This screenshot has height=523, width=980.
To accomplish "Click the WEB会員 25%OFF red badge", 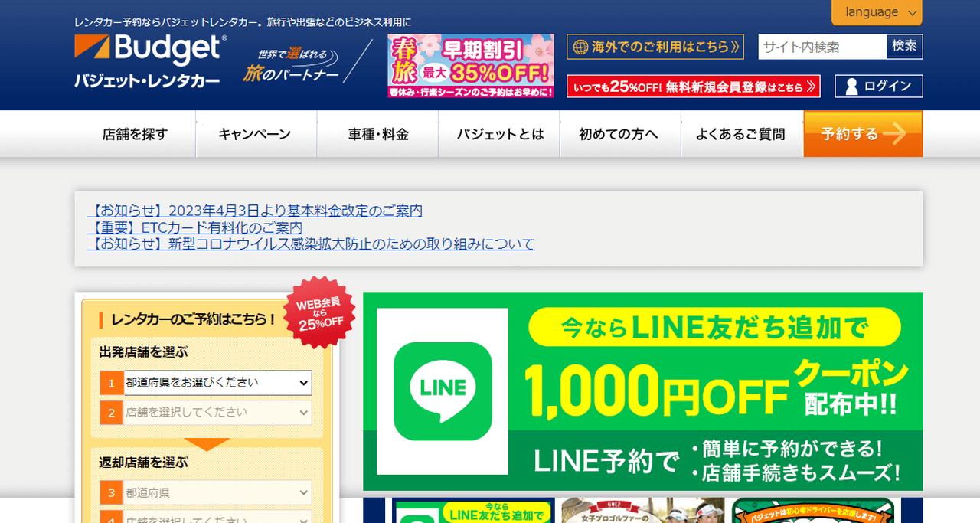I will pos(319,312).
